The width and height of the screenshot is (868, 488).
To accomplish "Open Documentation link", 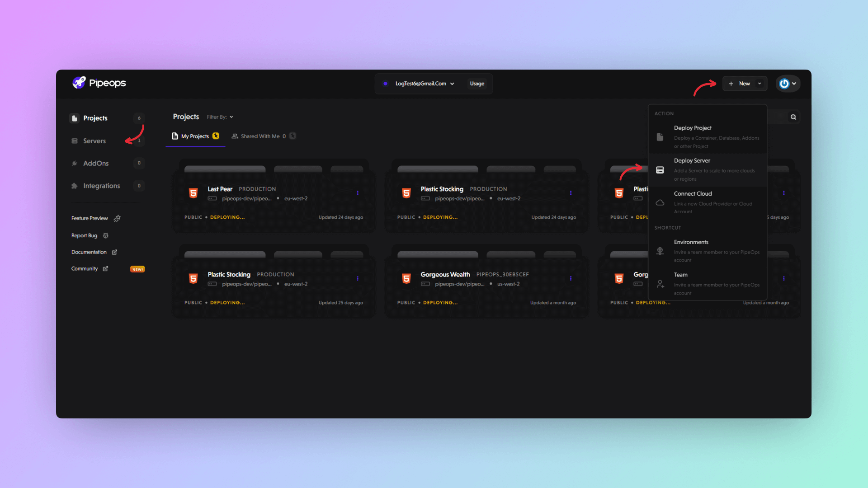I will click(89, 252).
